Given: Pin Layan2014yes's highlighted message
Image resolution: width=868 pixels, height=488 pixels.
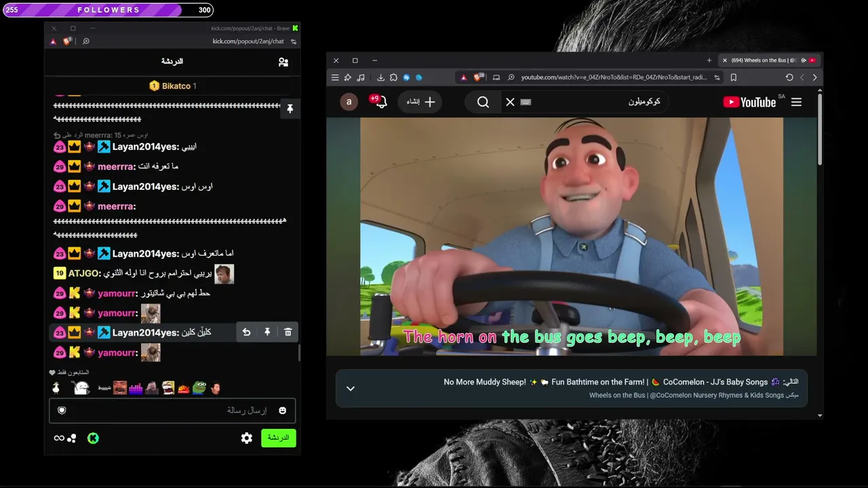Looking at the screenshot, I should [267, 332].
